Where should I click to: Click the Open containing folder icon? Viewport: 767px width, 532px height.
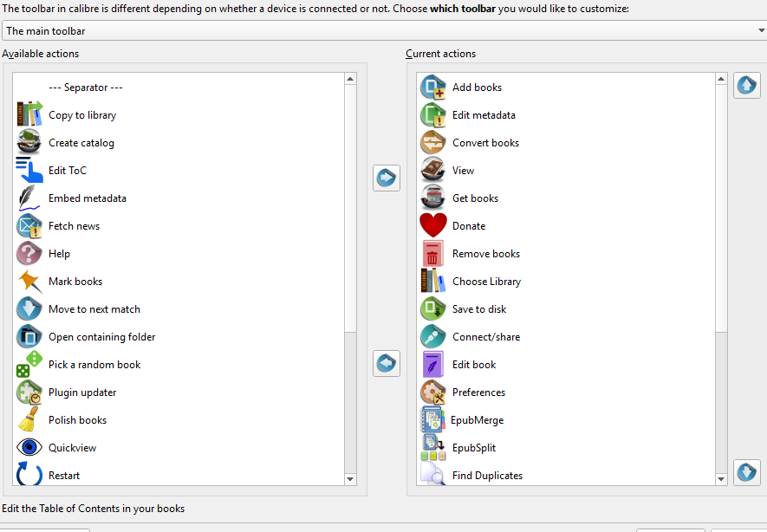29,336
